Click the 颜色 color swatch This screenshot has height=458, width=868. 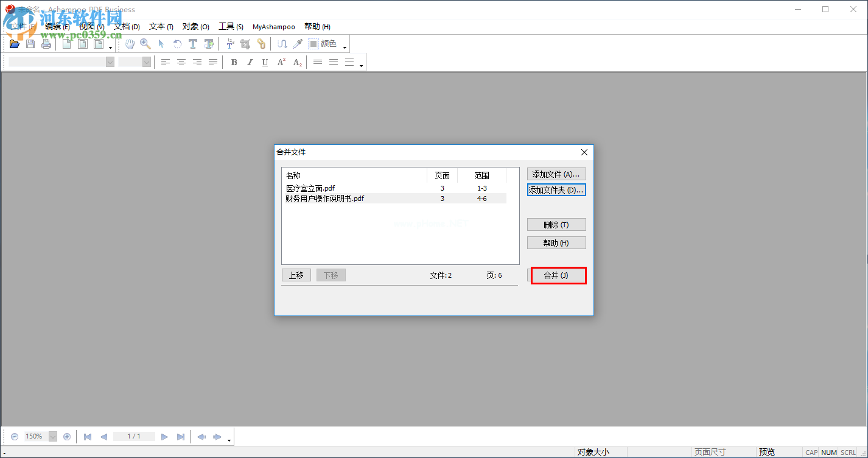(x=313, y=44)
